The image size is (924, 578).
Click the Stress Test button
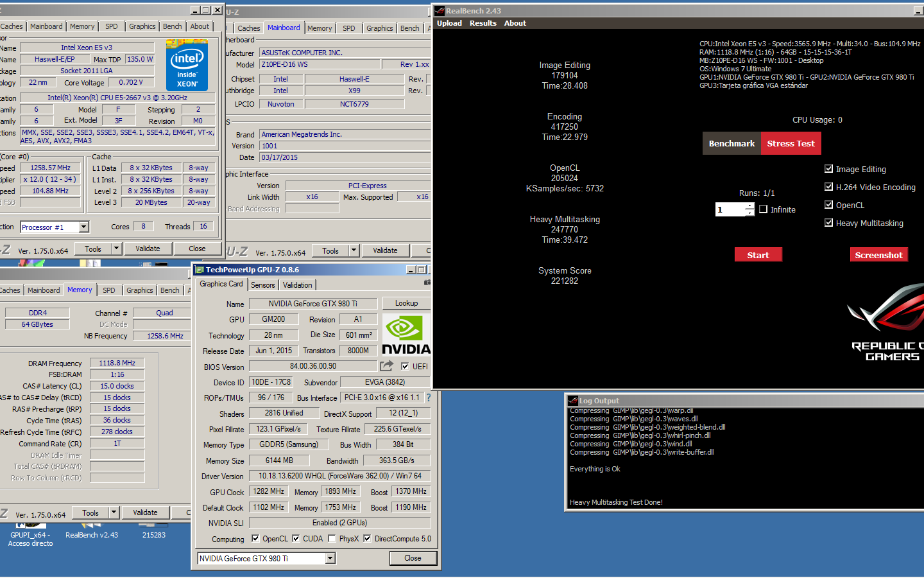pos(791,143)
